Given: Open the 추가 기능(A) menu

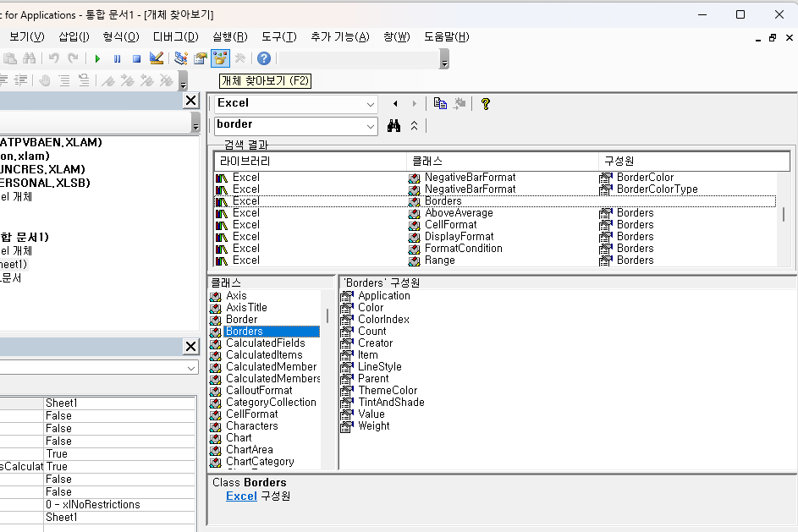Looking at the screenshot, I should pos(340,36).
